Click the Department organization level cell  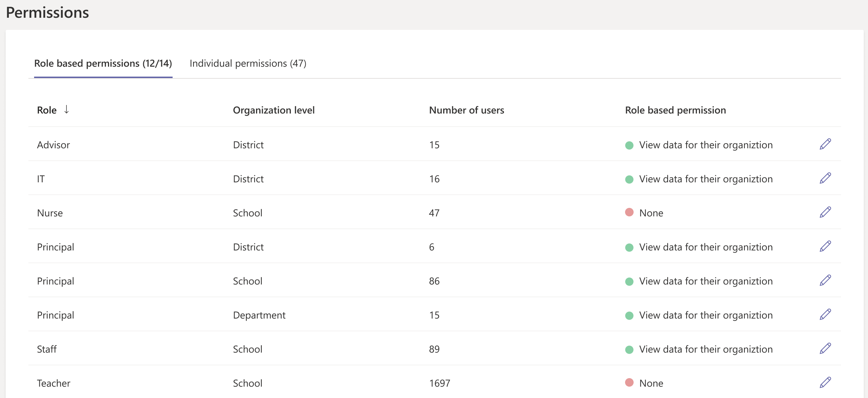(259, 315)
